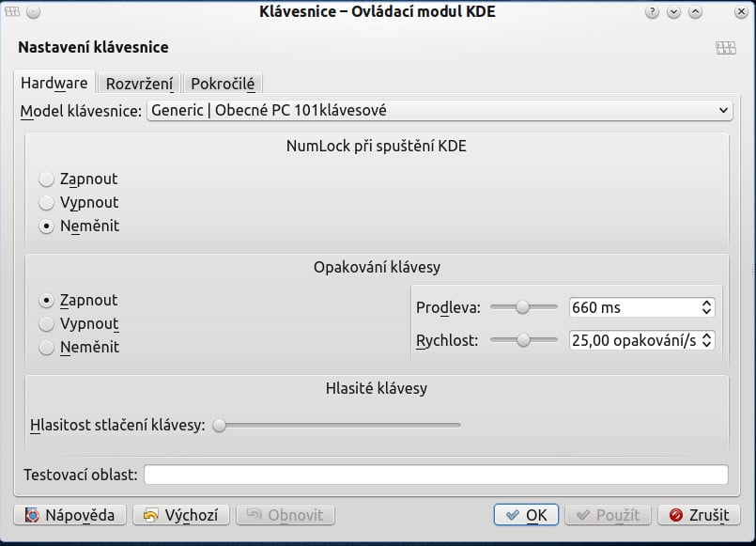The width and height of the screenshot is (756, 546).
Task: Select key repeat Zapnout radio button
Action: click(78, 300)
